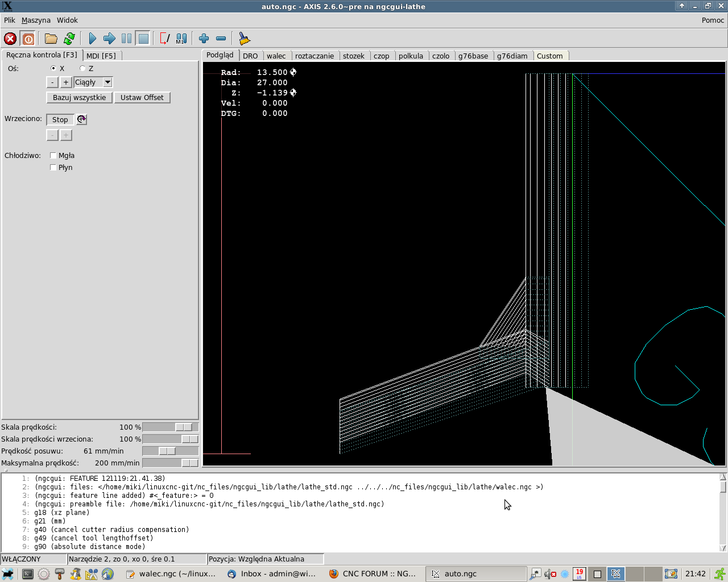This screenshot has width=728, height=582.
Task: Reload the current file with green arrows
Action: pos(69,39)
